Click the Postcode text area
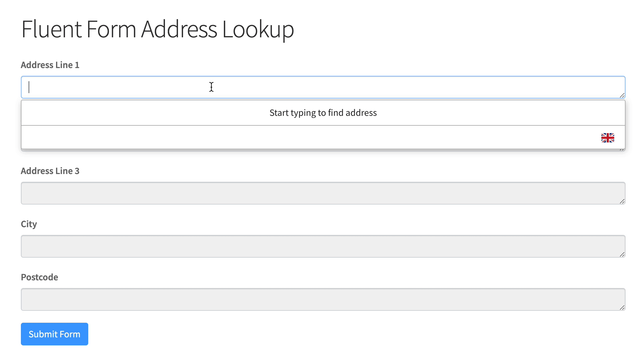644x363 pixels. 323,299
